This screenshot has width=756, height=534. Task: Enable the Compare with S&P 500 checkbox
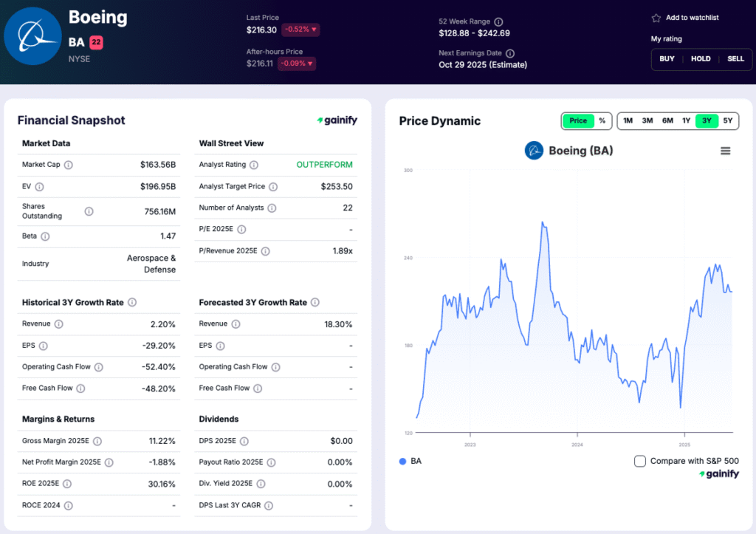[640, 461]
